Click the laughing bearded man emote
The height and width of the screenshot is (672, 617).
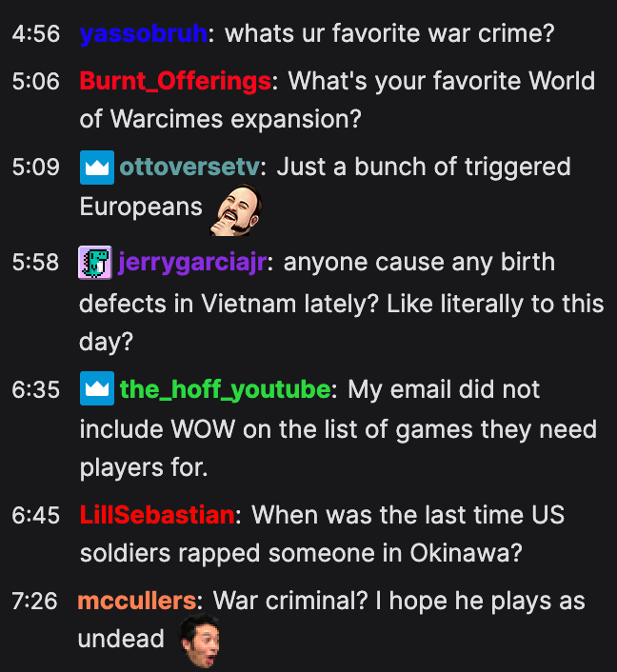click(236, 210)
